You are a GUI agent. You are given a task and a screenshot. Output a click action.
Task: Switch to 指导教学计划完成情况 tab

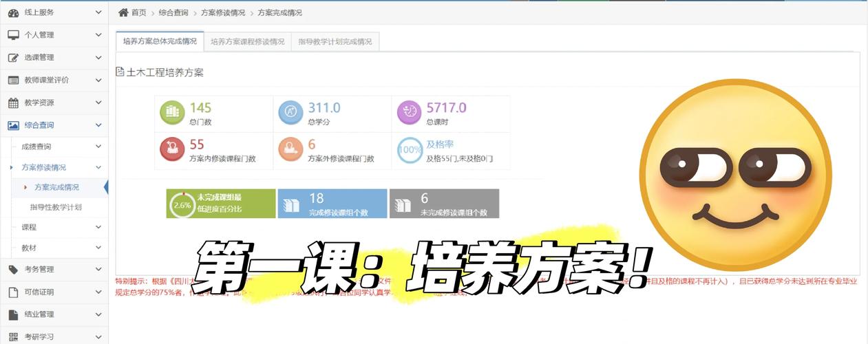click(x=335, y=41)
